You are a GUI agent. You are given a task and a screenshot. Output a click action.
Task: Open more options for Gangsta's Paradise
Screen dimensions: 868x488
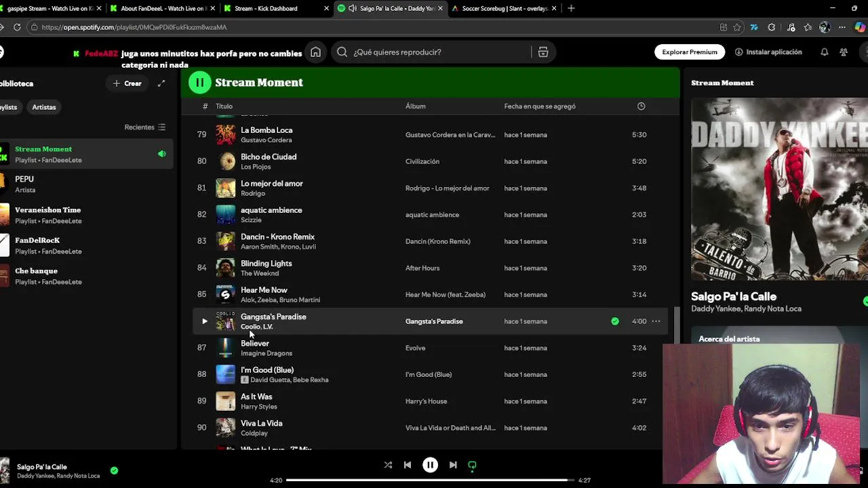(656, 321)
